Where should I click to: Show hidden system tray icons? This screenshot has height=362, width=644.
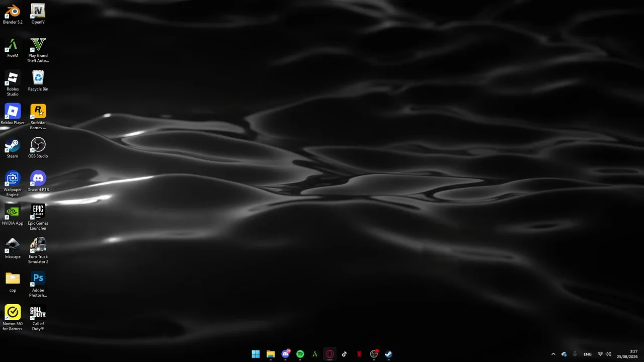tap(553, 354)
